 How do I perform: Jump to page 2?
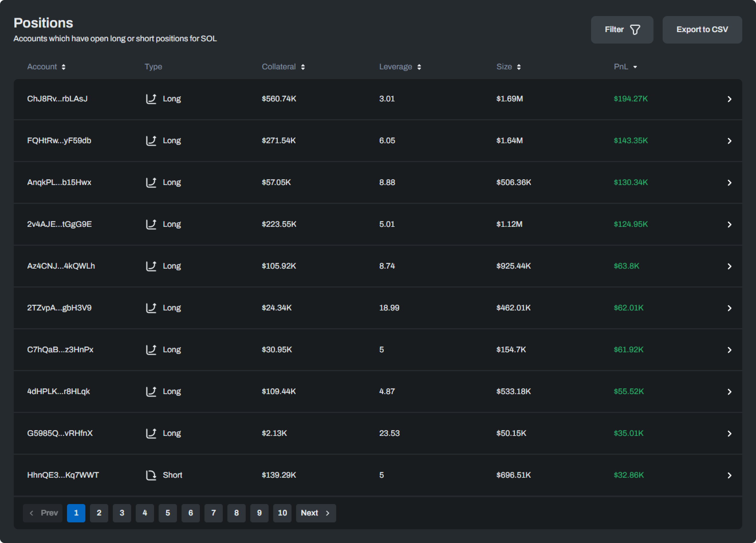99,513
